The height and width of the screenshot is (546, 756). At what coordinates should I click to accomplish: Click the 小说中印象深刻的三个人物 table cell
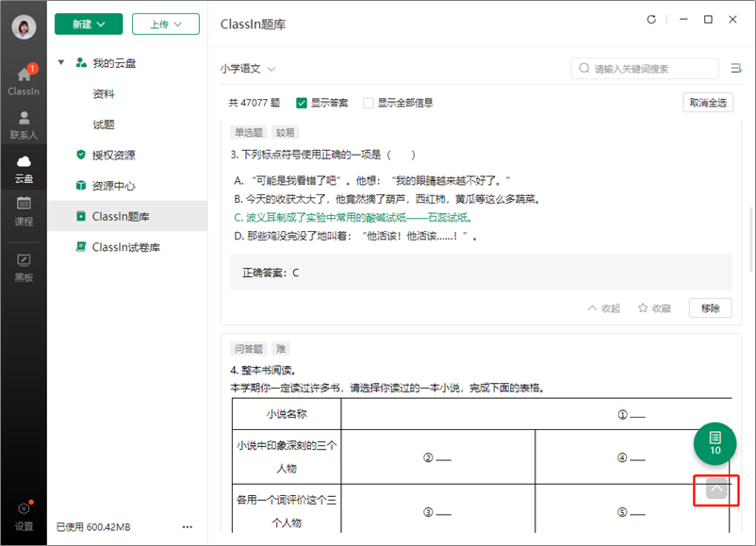point(287,456)
